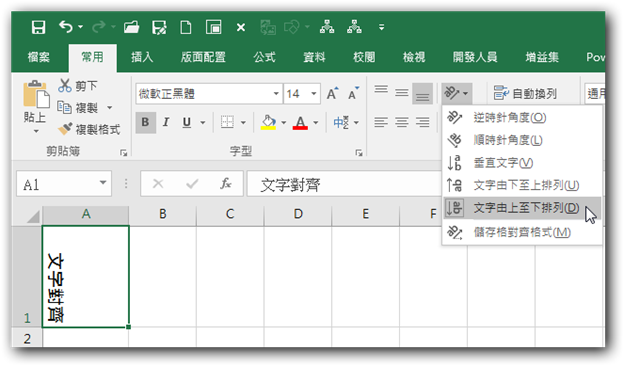Screen dimensions: 624x366
Task: Apply yellow fill color swatch
Action: coord(268,123)
